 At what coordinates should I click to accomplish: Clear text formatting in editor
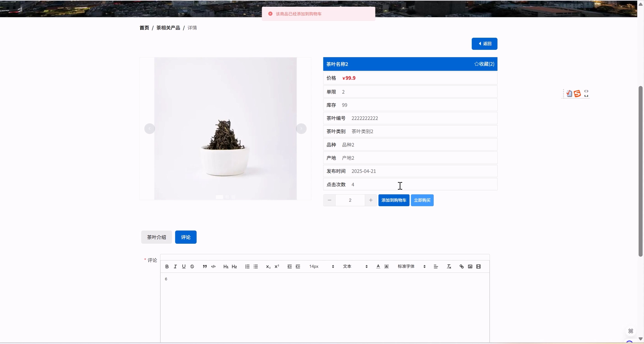coord(449,266)
